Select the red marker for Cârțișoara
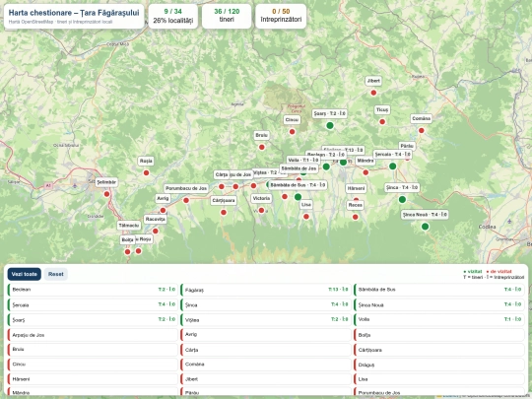This screenshot has width=532, height=399. point(224,213)
